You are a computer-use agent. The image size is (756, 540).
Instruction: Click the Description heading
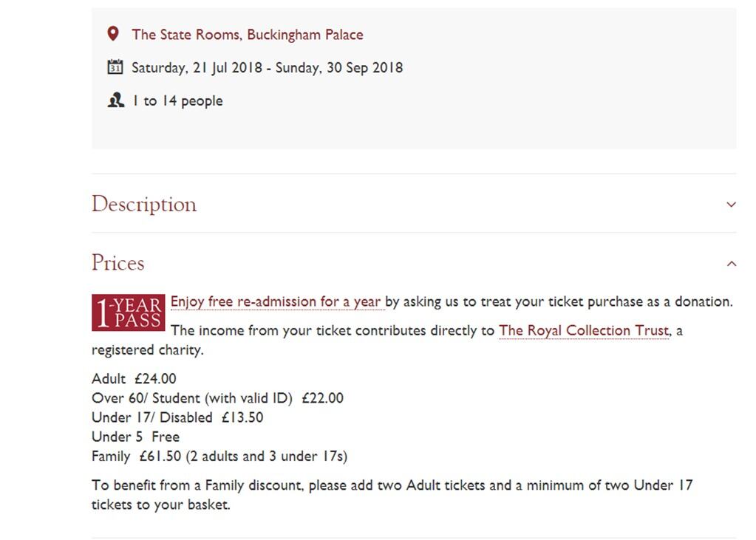(144, 205)
